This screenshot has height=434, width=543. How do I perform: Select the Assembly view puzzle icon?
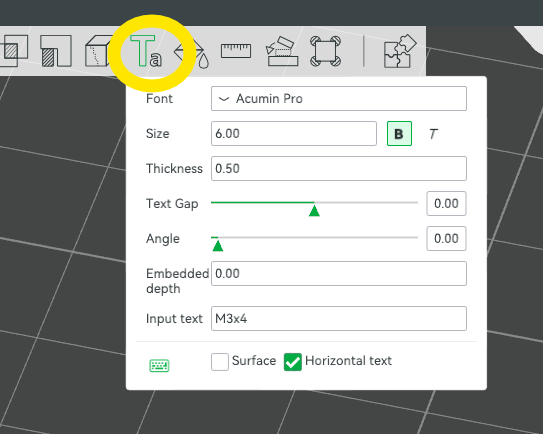coord(400,51)
